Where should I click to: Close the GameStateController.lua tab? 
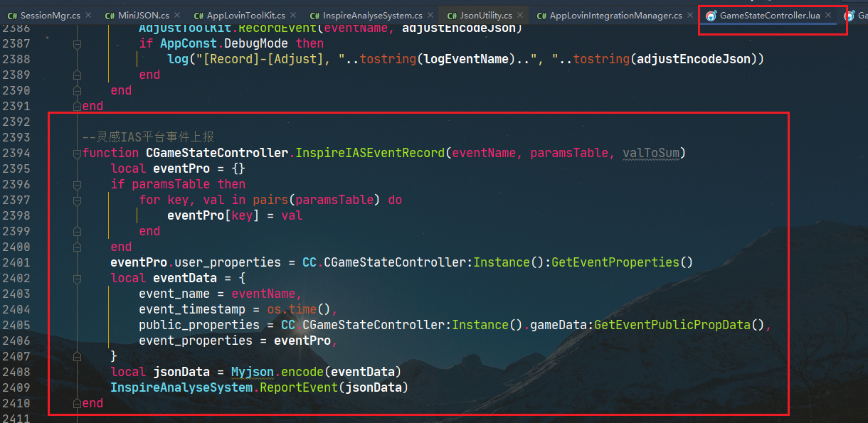[x=828, y=15]
